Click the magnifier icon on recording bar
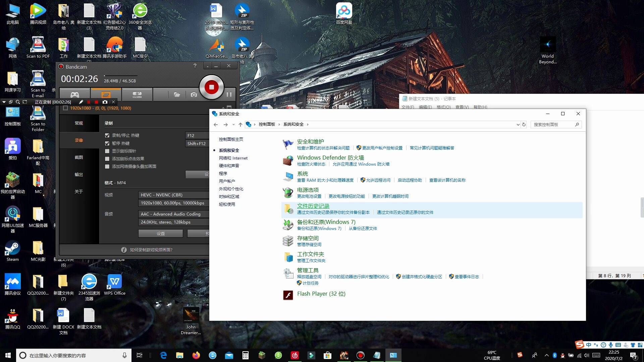The height and width of the screenshot is (362, 644). (18, 102)
